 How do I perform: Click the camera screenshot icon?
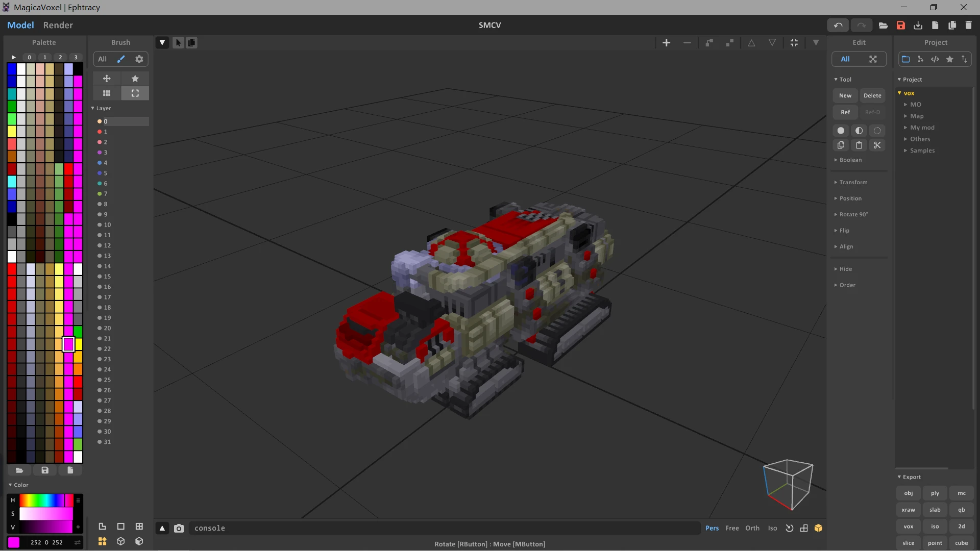pyautogui.click(x=179, y=529)
